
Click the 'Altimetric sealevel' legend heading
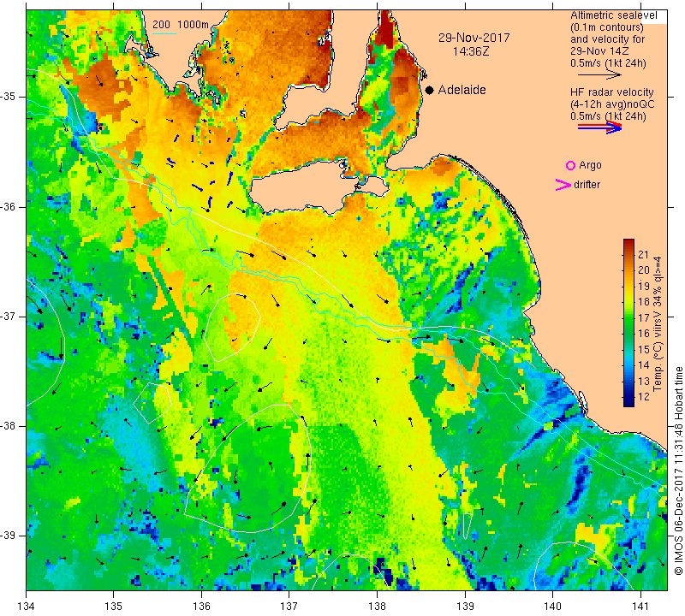click(x=614, y=15)
